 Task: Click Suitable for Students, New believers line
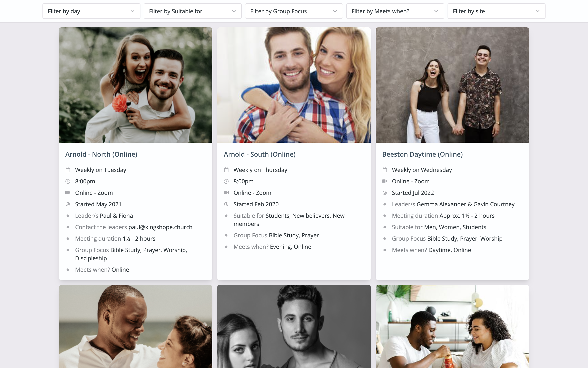click(289, 220)
